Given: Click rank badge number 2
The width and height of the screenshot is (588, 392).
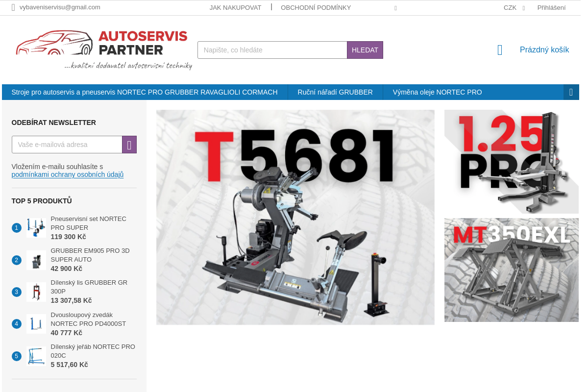Looking at the screenshot, I should (17, 260).
